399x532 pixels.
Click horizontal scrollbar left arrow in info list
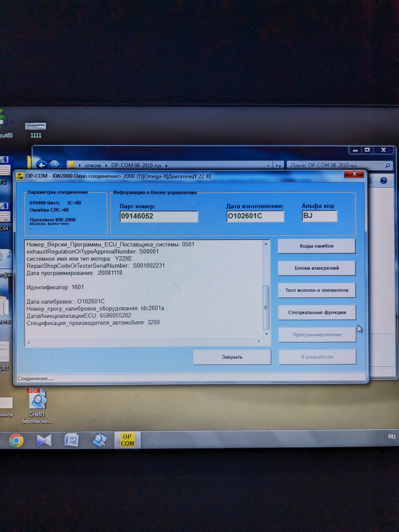29,343
